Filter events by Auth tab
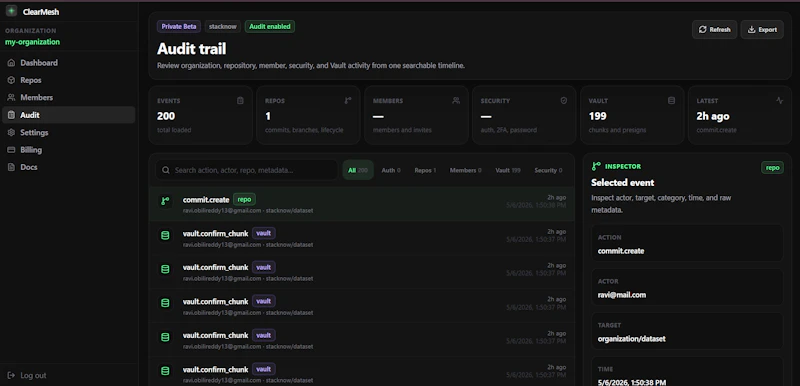800x386 pixels. (391, 170)
